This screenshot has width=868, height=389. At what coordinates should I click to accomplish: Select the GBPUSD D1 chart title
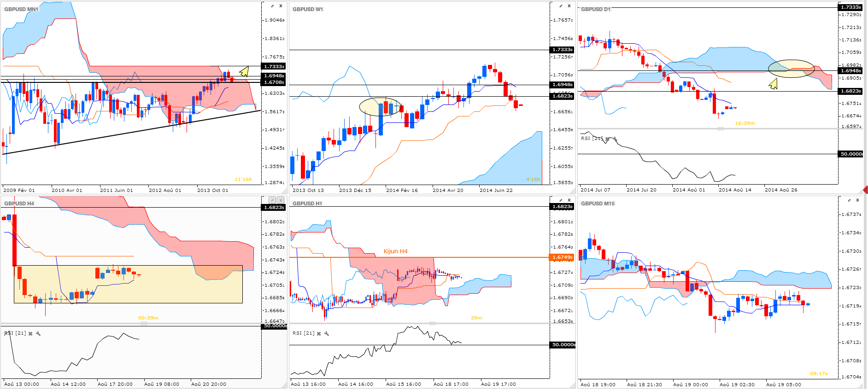tap(596, 9)
